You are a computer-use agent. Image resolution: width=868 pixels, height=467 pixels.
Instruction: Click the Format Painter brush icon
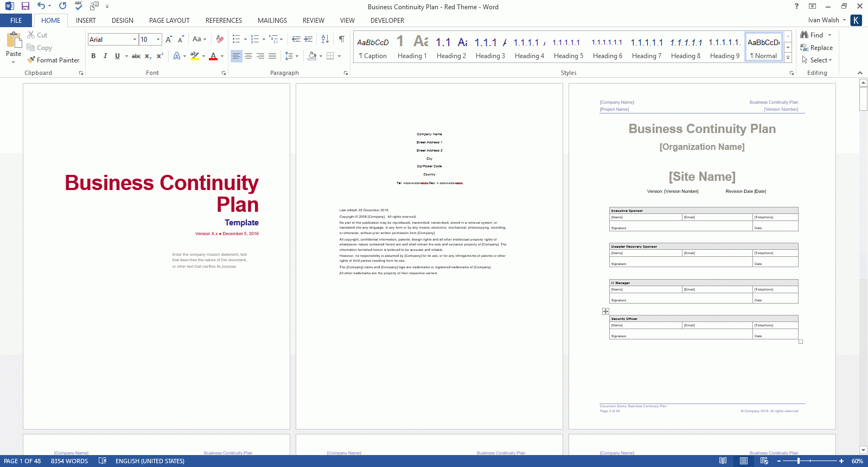click(x=31, y=60)
